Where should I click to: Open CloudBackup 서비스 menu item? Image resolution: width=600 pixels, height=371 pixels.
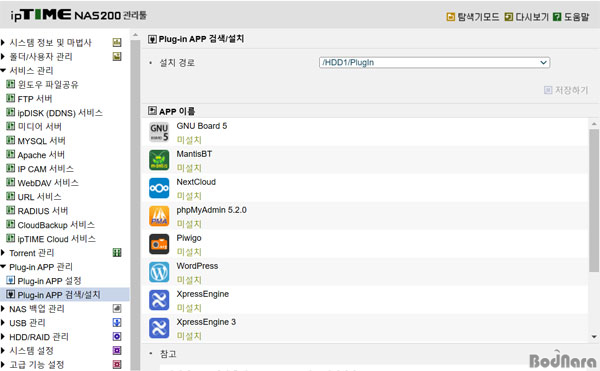(x=56, y=225)
